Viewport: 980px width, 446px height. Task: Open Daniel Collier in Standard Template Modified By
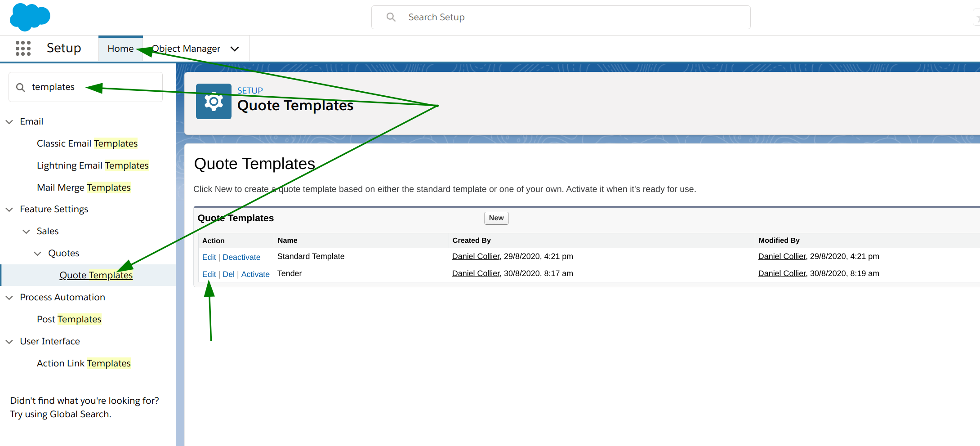click(x=782, y=256)
